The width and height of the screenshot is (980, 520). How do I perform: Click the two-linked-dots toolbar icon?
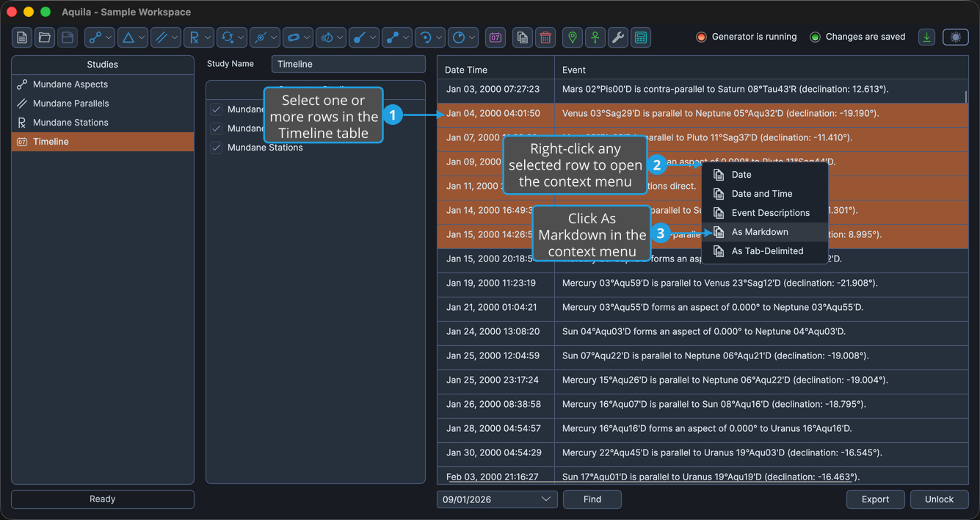pos(393,37)
